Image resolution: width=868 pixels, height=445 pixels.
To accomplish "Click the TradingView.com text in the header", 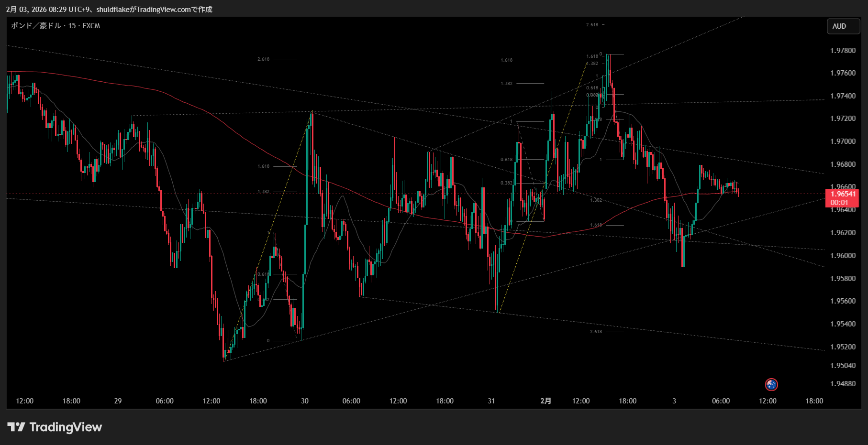I will tap(163, 9).
